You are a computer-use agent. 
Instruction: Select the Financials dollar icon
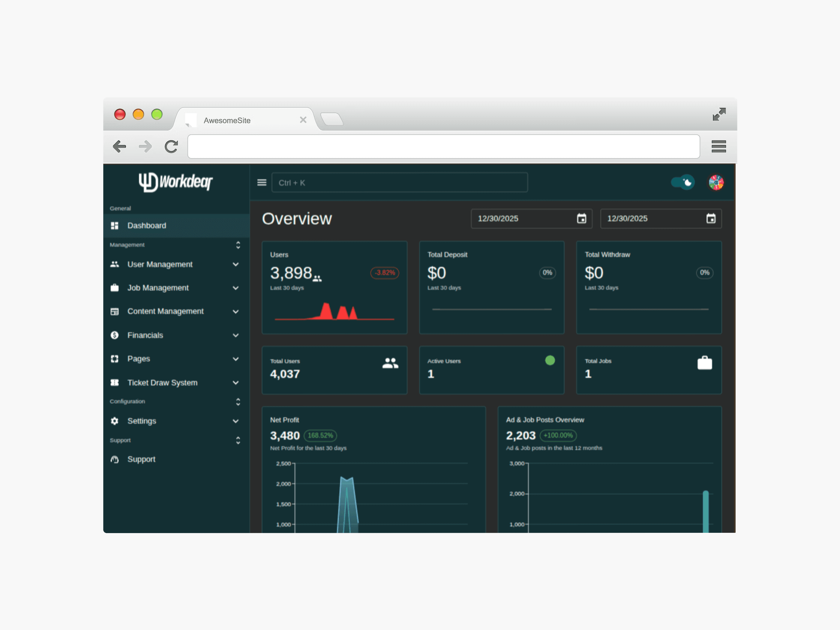click(x=114, y=335)
